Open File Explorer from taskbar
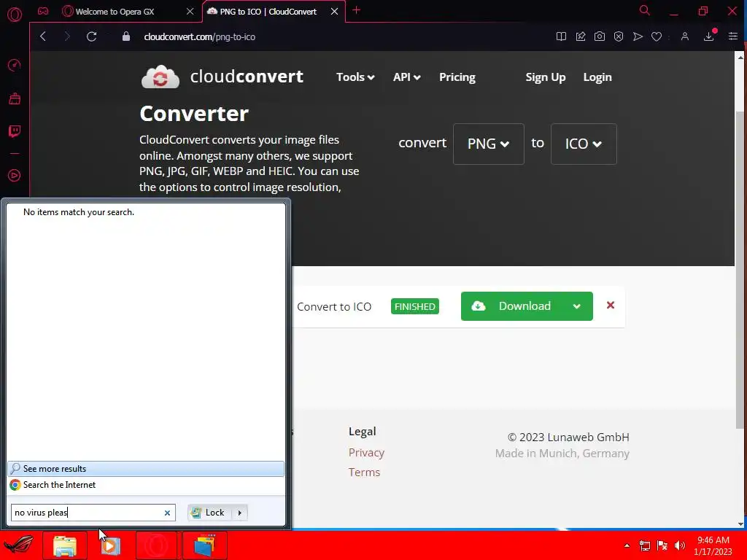This screenshot has height=560, width=747. pyautogui.click(x=65, y=545)
